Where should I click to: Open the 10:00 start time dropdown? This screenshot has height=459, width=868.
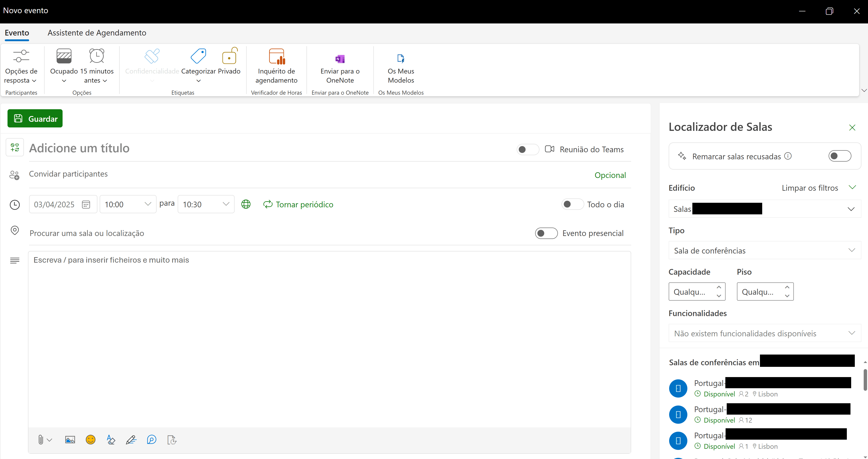coord(128,204)
